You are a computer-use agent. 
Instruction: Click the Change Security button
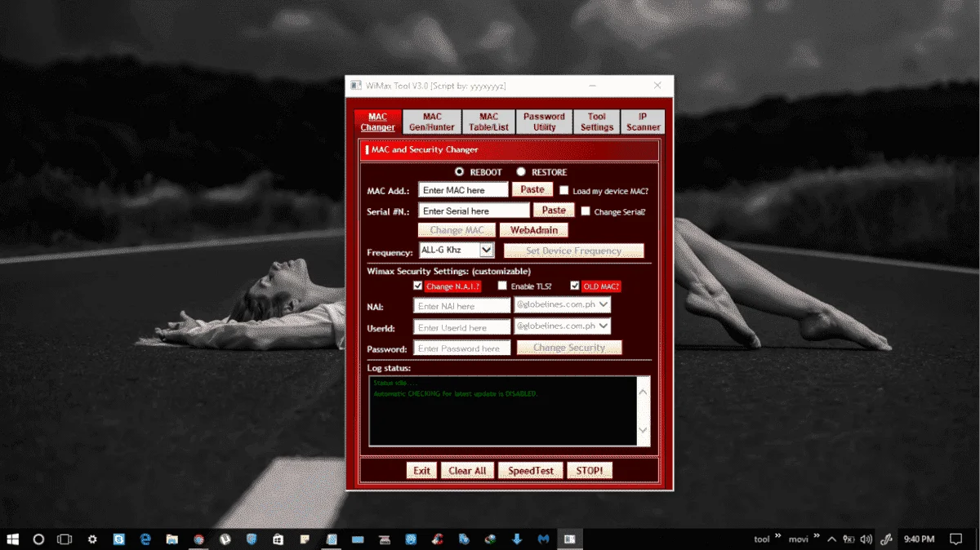coord(569,348)
